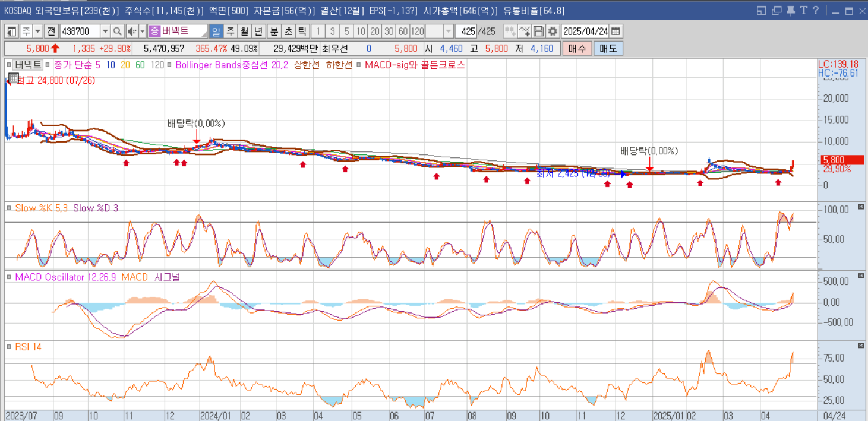
Task: Switch to 주 weekly period
Action: [230, 31]
